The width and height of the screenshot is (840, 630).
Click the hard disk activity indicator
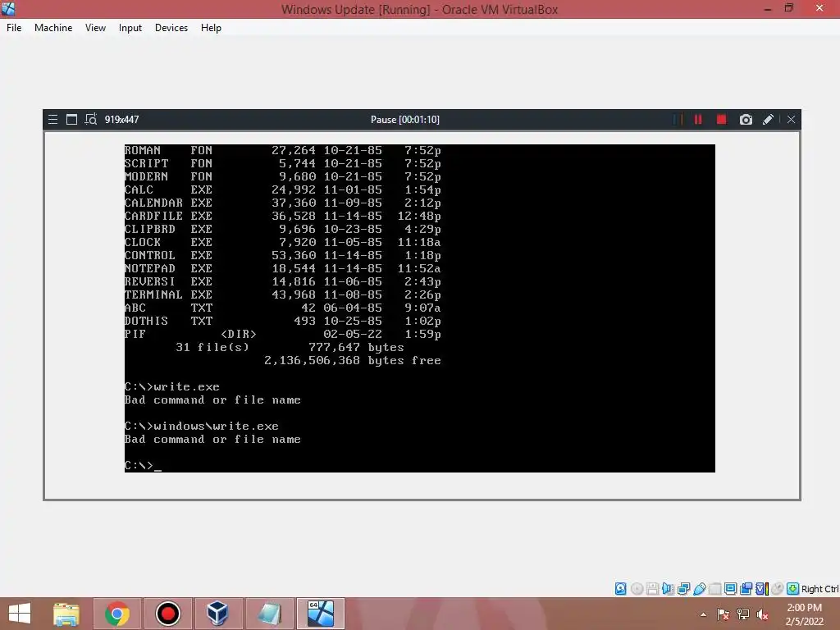pos(620,589)
